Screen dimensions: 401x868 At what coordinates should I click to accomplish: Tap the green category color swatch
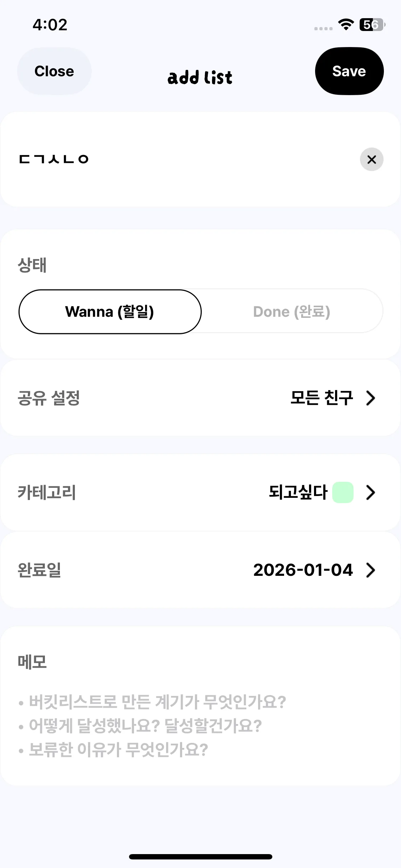(x=343, y=492)
